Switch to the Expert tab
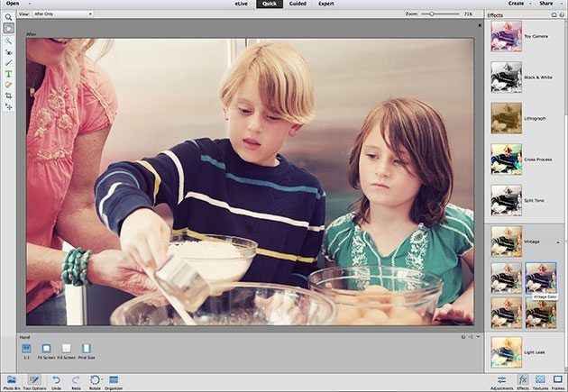This screenshot has height=392, width=568. click(326, 5)
